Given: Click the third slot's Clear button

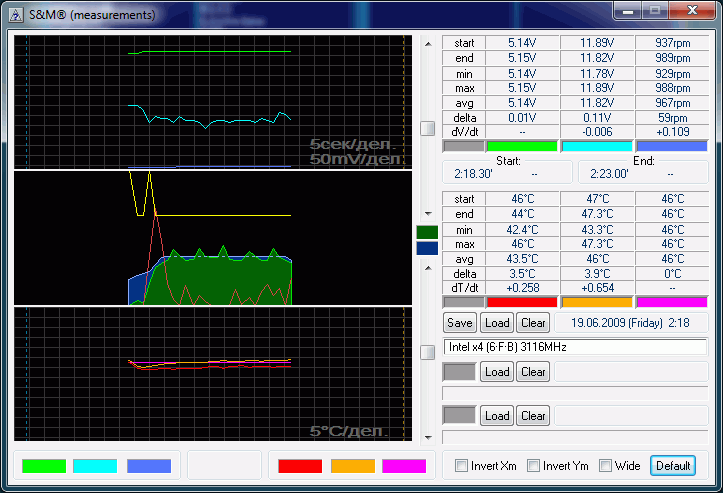Looking at the screenshot, I should tap(533, 416).
